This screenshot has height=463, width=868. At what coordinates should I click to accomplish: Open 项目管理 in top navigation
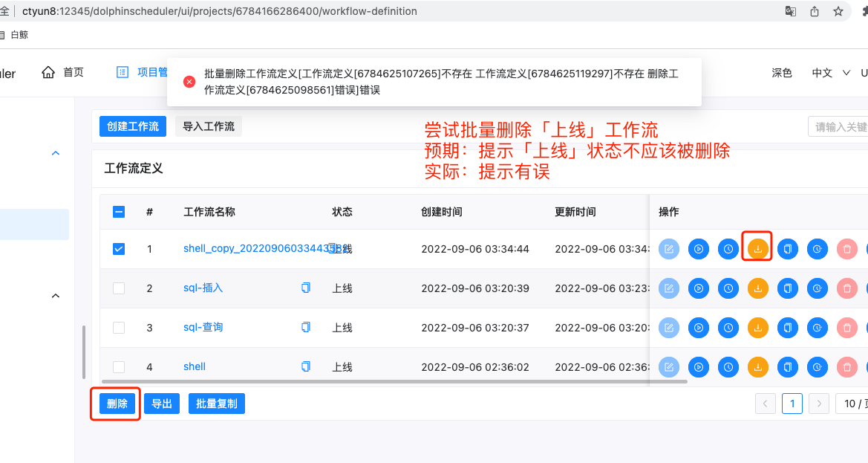pyautogui.click(x=142, y=73)
